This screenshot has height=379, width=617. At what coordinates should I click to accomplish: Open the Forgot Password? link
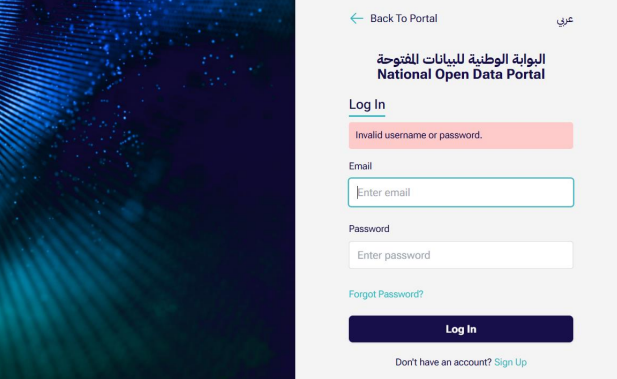click(x=386, y=294)
